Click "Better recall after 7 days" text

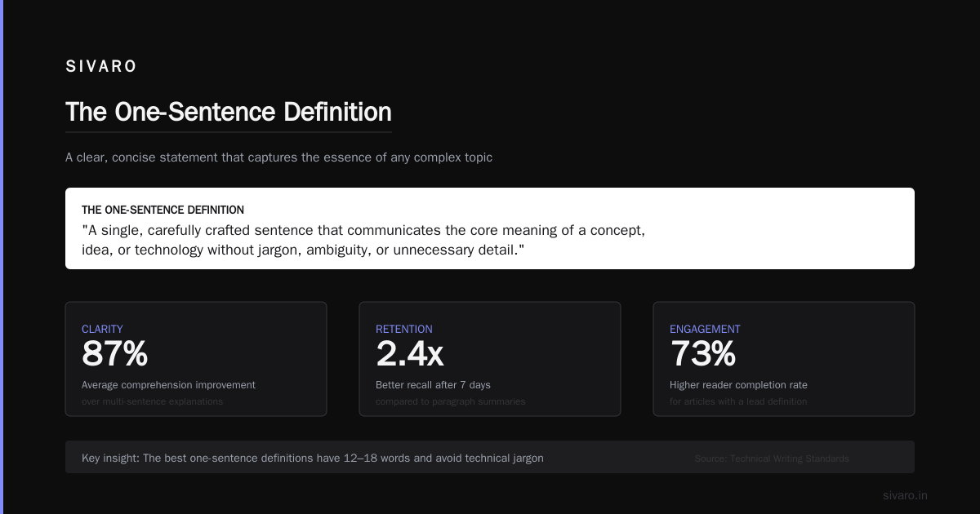click(x=433, y=385)
